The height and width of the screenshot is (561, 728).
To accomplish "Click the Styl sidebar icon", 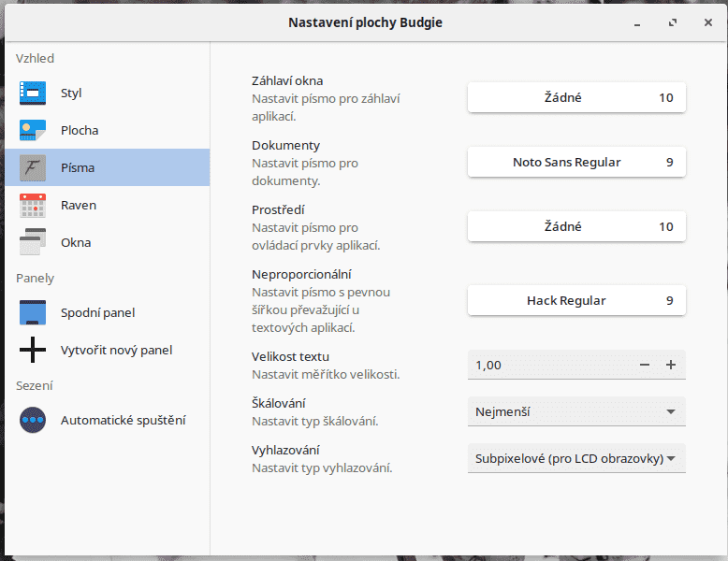I will [x=33, y=93].
